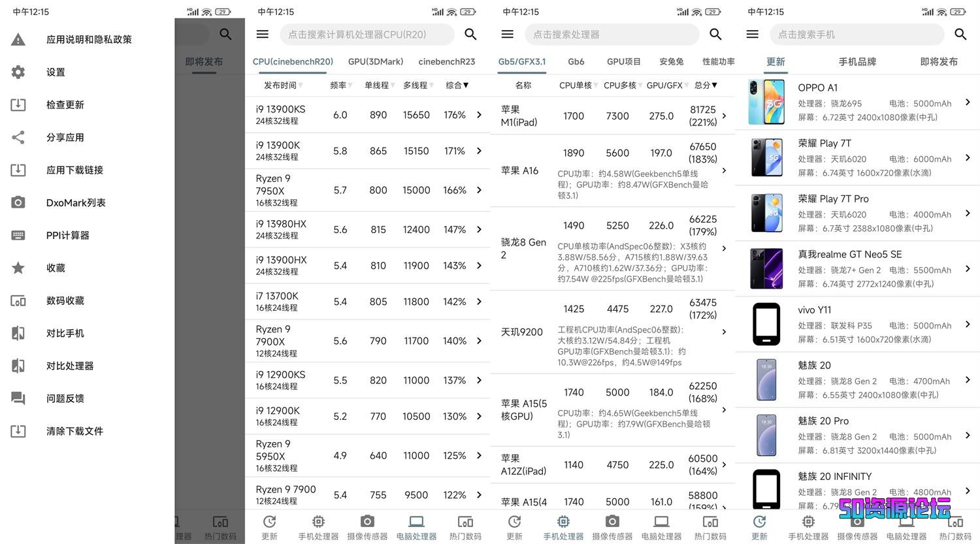980x544 pixels.
Task: Sort CPU list by 频率 column
Action: tap(341, 86)
